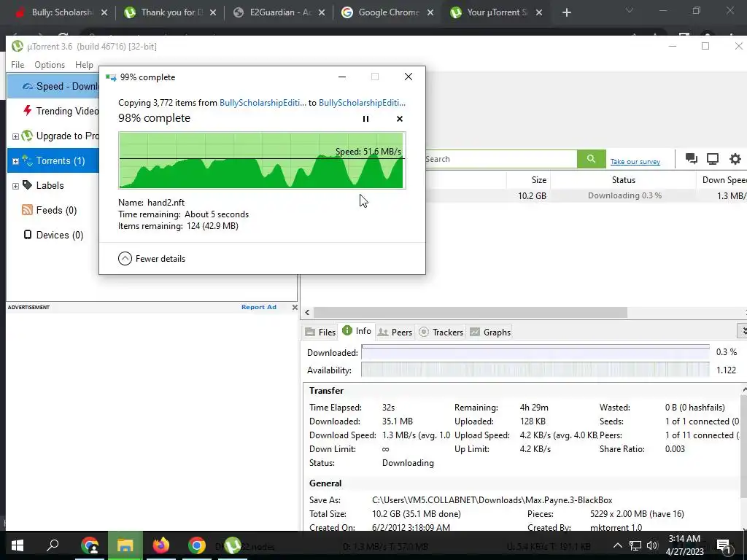
Task: Click scrollbar left arrow in torrent list
Action: 307,312
